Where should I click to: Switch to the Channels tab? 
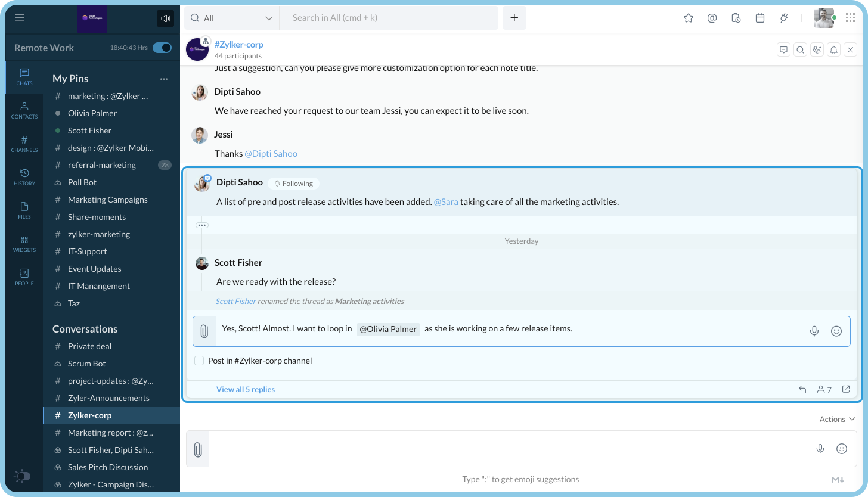tap(24, 143)
